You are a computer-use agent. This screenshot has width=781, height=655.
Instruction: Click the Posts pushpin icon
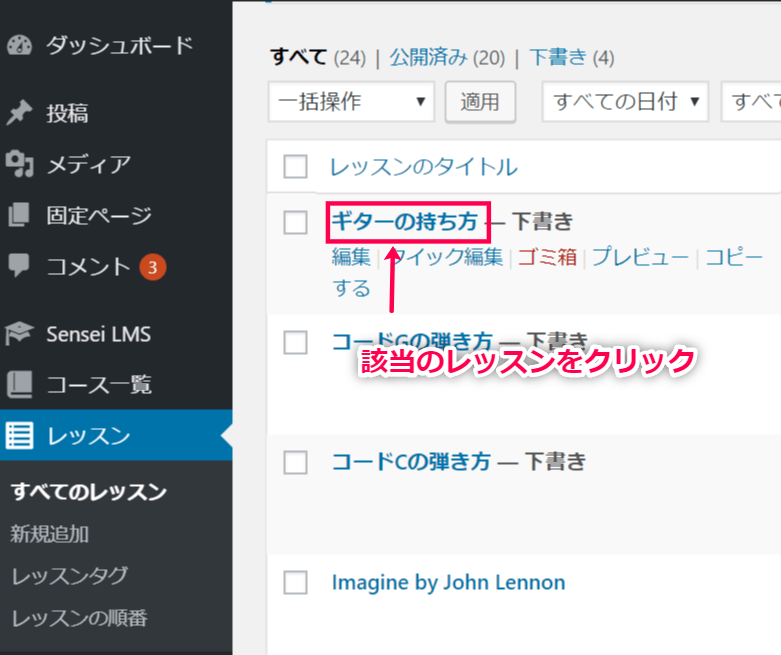(19, 113)
